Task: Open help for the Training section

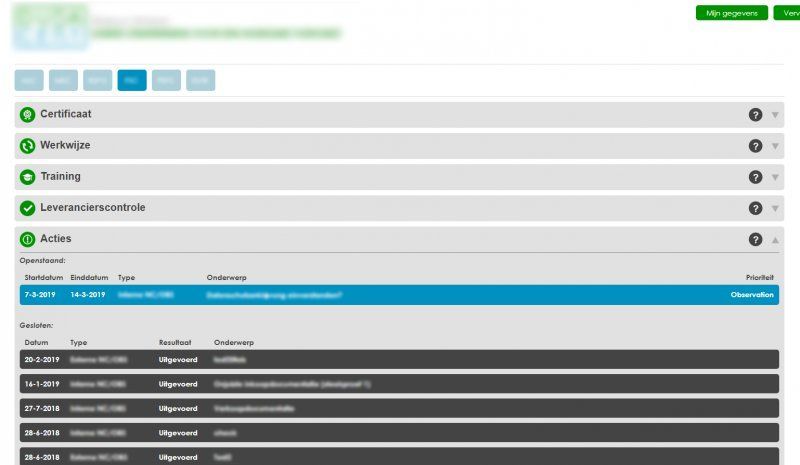Action: [755, 177]
